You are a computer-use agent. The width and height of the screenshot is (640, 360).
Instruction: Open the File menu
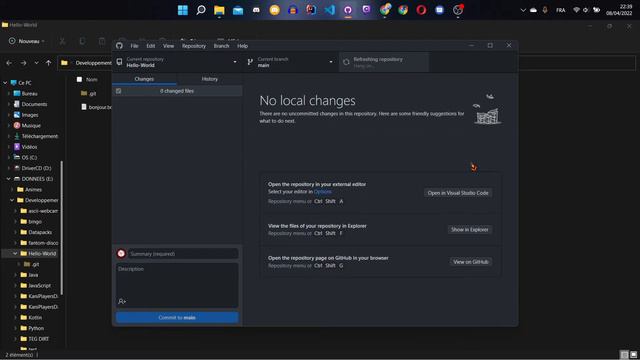[134, 46]
